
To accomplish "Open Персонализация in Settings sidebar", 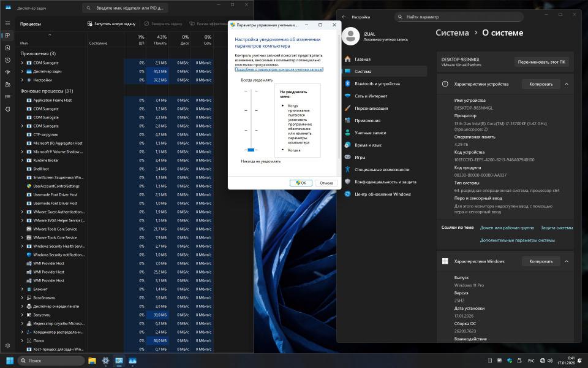I will coord(371,108).
